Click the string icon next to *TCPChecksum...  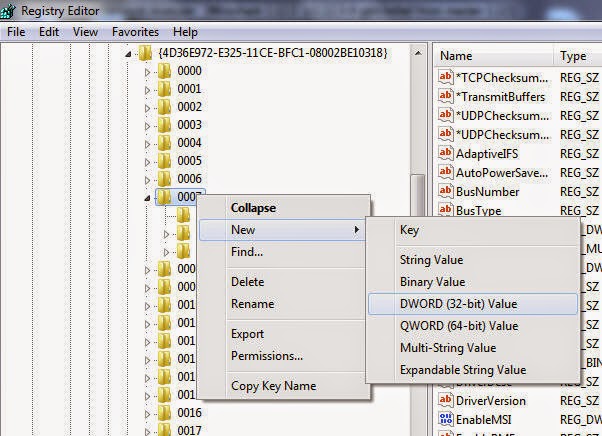click(x=445, y=77)
